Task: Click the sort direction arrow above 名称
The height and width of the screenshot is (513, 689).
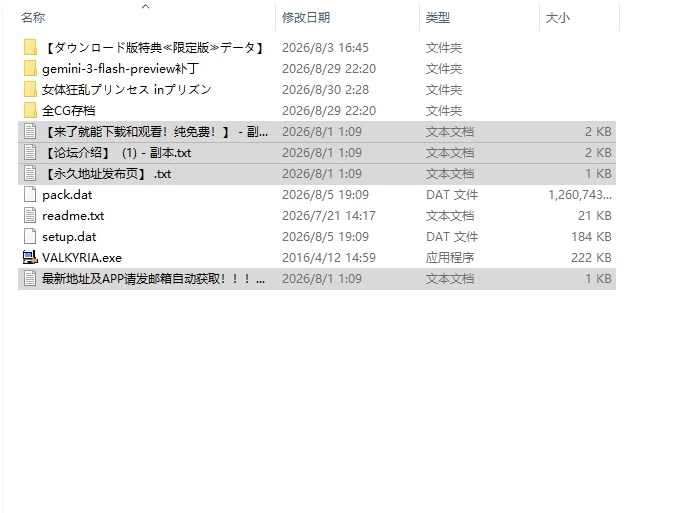Action: 145,6
